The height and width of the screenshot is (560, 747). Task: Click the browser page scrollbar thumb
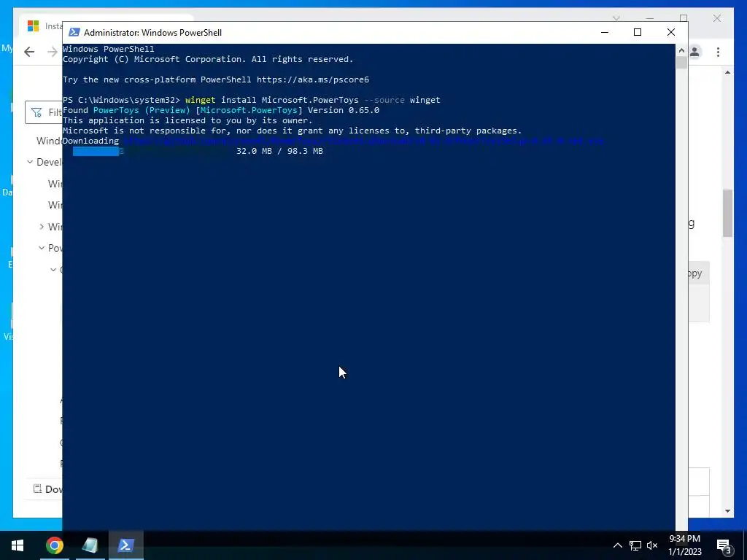pos(727,213)
